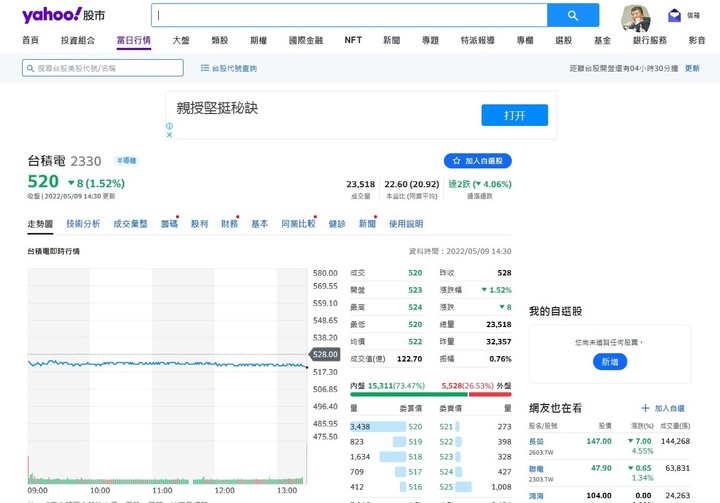Open 新聞 in top navigation

click(392, 40)
